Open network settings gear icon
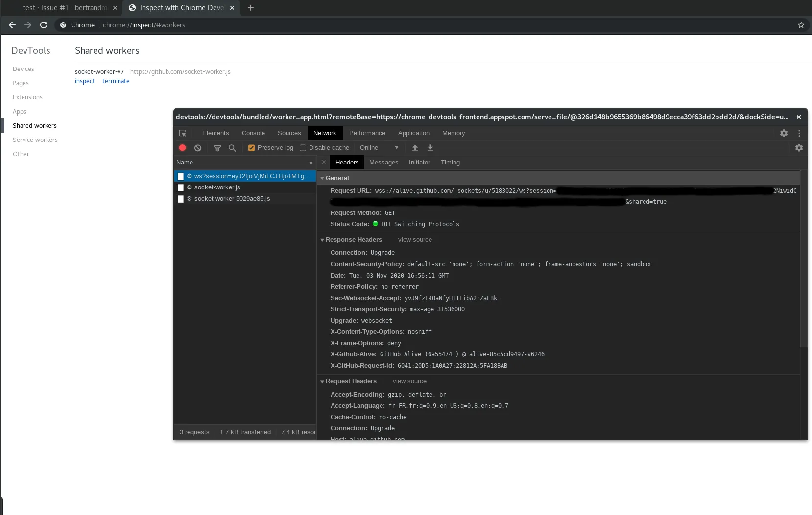The width and height of the screenshot is (812, 515). [799, 148]
